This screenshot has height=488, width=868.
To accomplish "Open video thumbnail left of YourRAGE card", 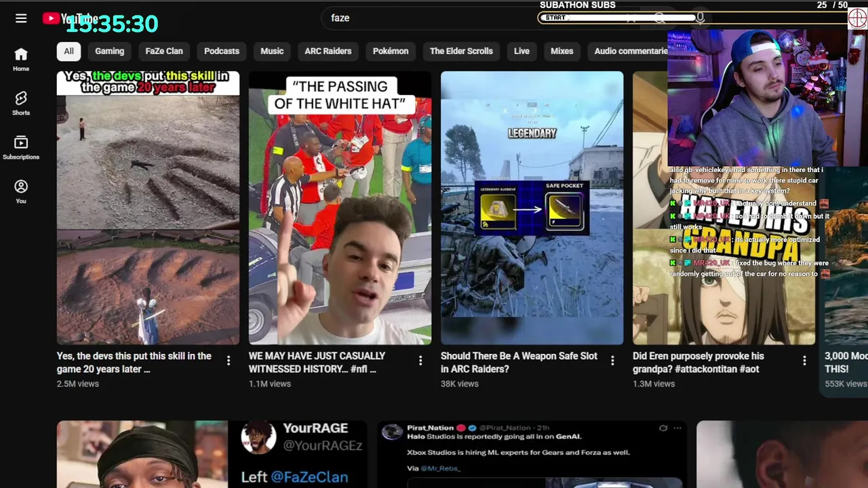I will pyautogui.click(x=142, y=454).
